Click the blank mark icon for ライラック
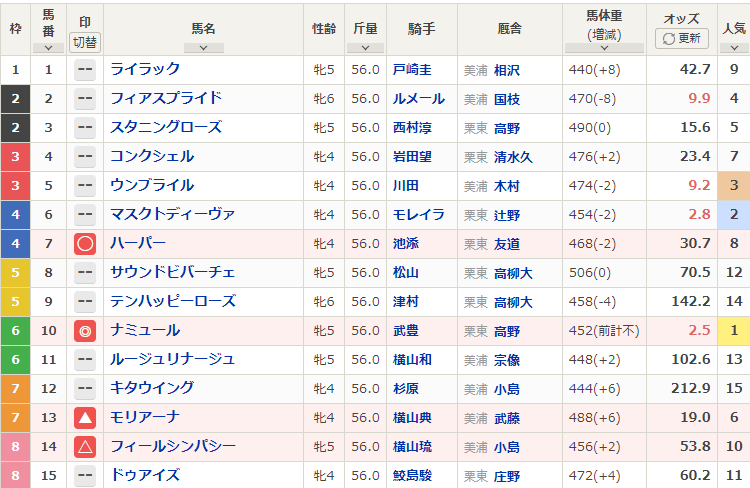This screenshot has height=488, width=750. tap(85, 70)
